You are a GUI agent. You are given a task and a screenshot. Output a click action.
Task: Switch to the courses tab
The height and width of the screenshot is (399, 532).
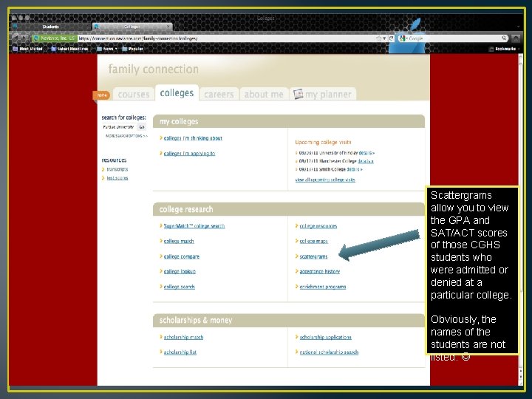click(x=134, y=95)
